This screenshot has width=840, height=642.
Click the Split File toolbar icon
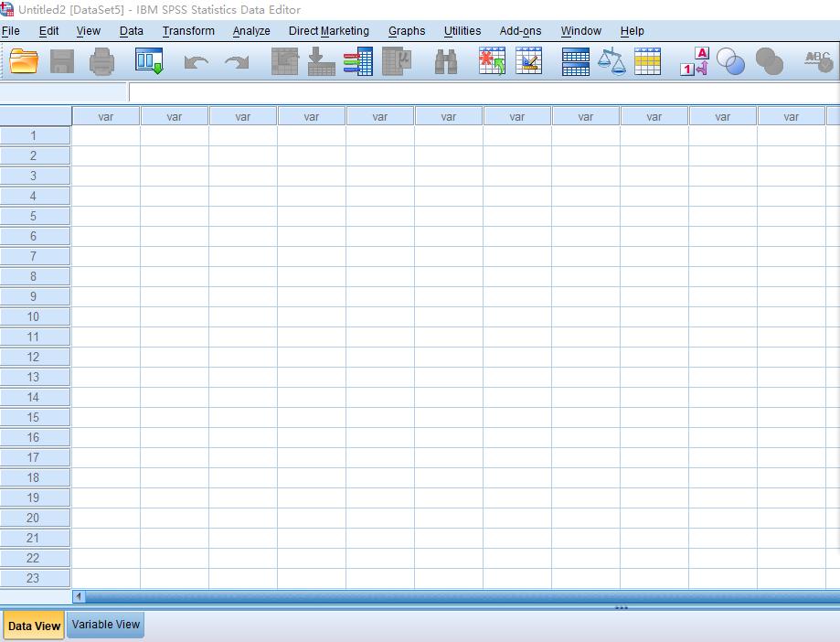click(x=575, y=62)
